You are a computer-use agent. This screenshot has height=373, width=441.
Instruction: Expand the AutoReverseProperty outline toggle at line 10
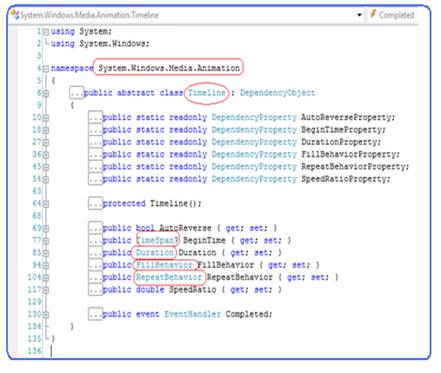pyautogui.click(x=46, y=118)
